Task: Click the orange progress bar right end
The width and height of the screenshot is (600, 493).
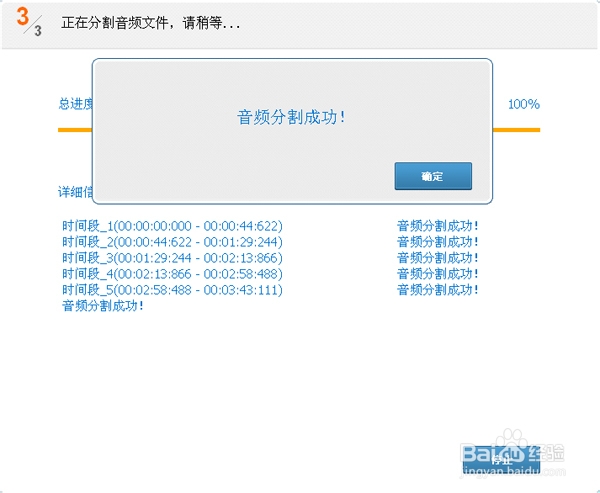Action: 517,130
